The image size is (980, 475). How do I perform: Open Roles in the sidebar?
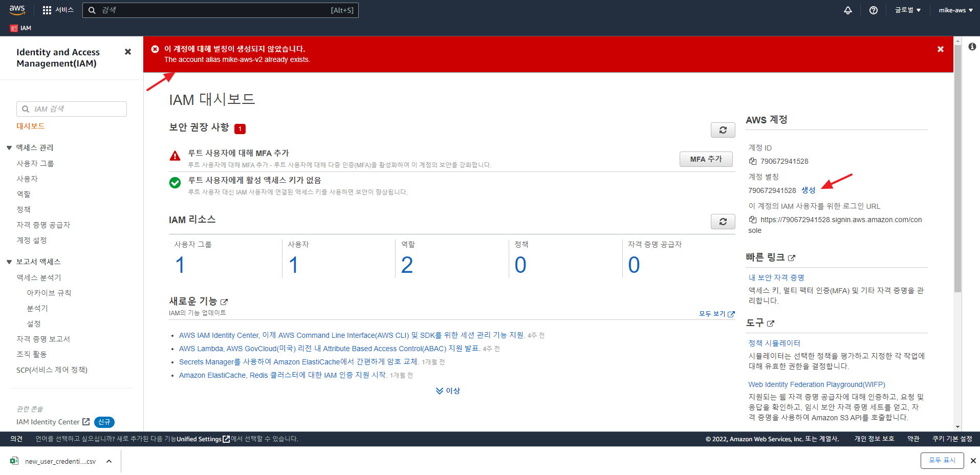click(24, 194)
